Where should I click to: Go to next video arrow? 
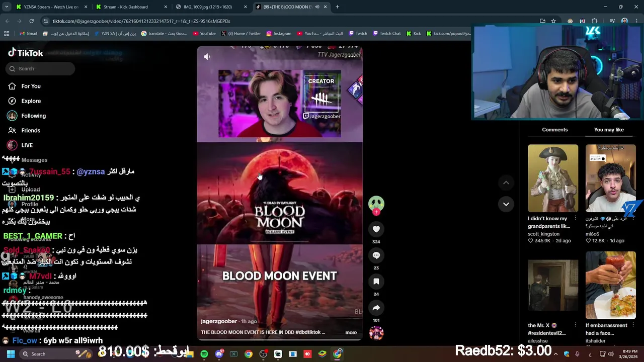coord(506,204)
